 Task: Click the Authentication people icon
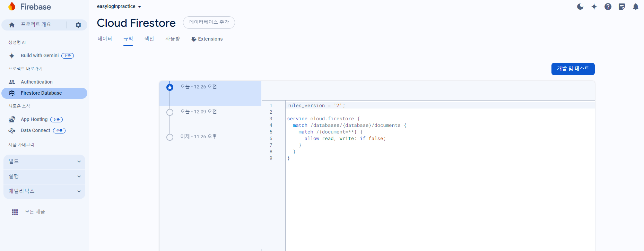tap(12, 82)
